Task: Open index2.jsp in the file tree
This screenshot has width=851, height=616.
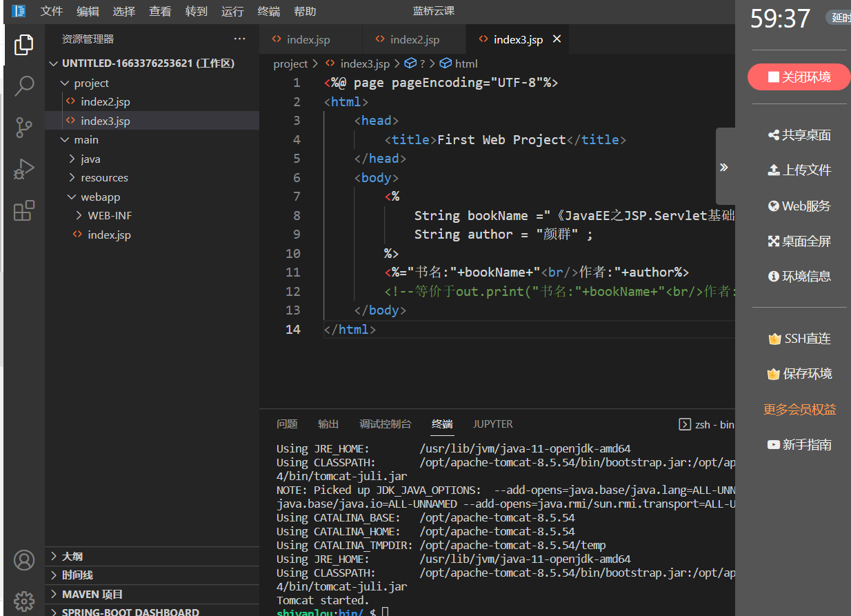Action: (152, 101)
